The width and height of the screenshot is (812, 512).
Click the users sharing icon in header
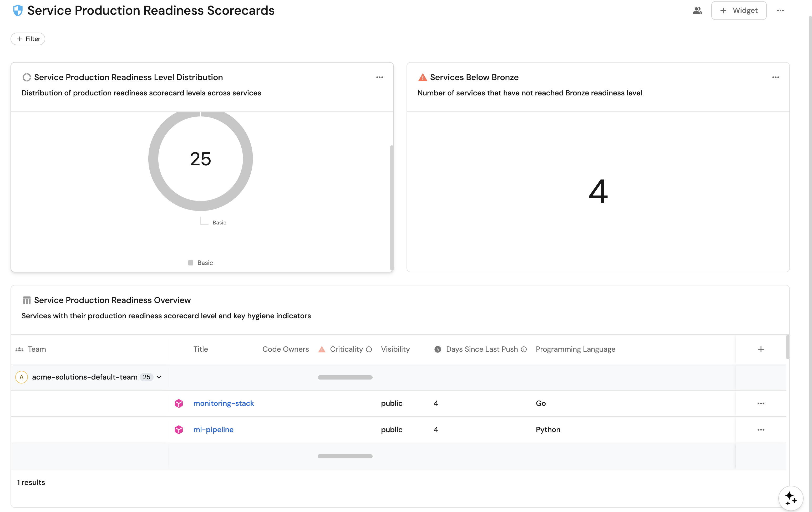(x=697, y=11)
